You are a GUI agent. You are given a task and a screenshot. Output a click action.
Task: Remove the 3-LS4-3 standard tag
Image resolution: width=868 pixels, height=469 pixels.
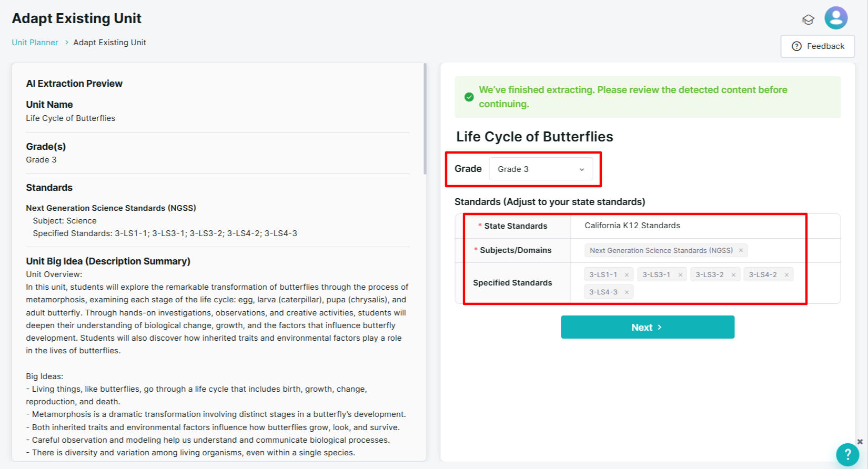click(627, 292)
